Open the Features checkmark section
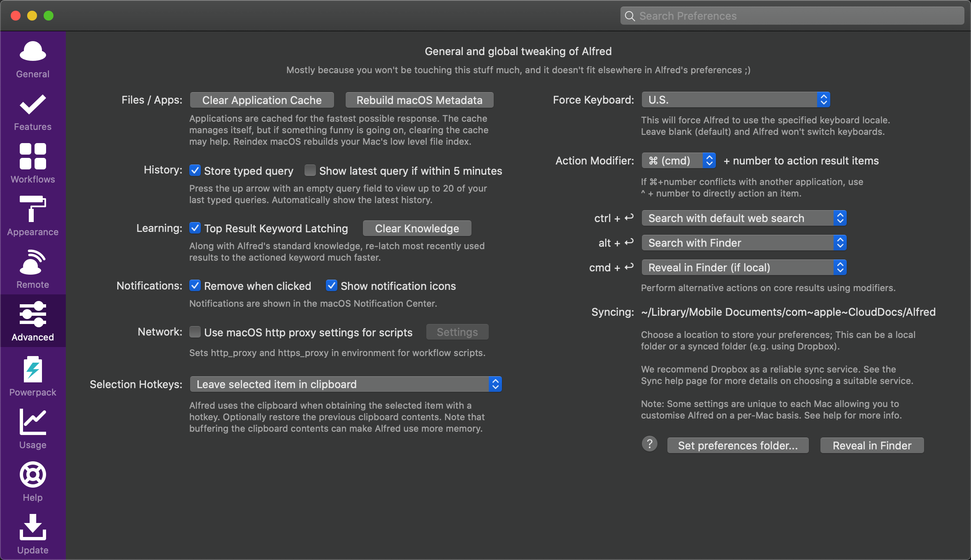 33,112
